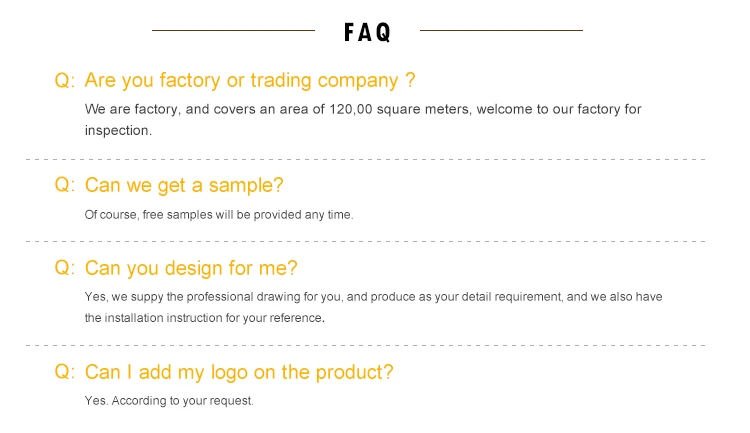
Task: Click the "Yes. According to your request." answer
Action: click(169, 401)
